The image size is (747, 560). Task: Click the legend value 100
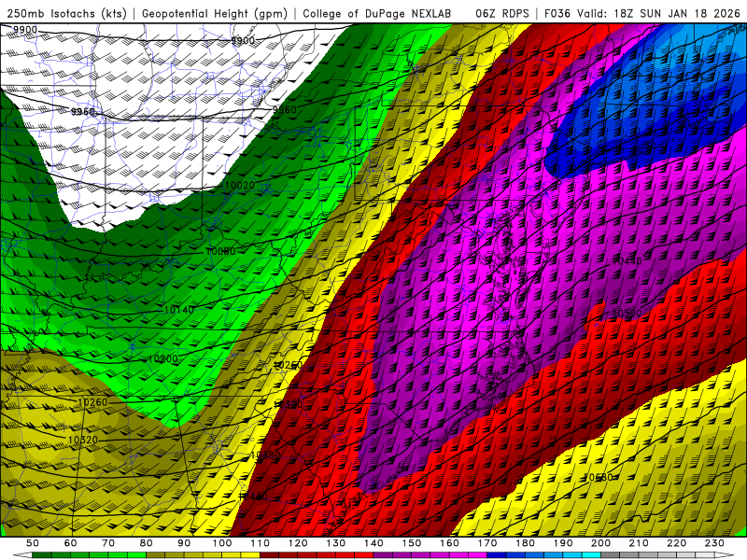pyautogui.click(x=222, y=543)
